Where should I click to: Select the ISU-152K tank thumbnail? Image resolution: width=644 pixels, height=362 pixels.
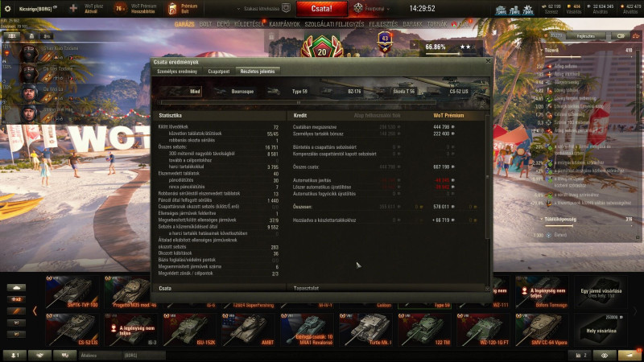(191, 330)
